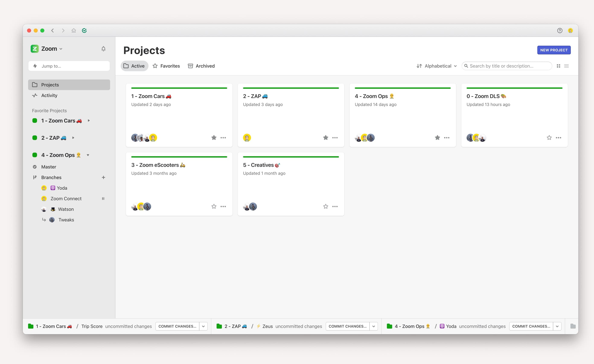Commit changes for Trip Score branch
The width and height of the screenshot is (594, 364).
tap(177, 326)
